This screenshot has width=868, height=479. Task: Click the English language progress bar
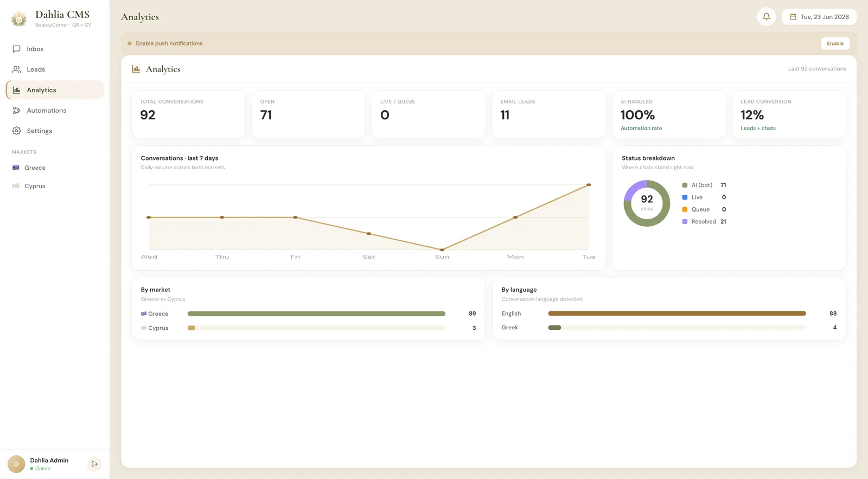click(677, 314)
